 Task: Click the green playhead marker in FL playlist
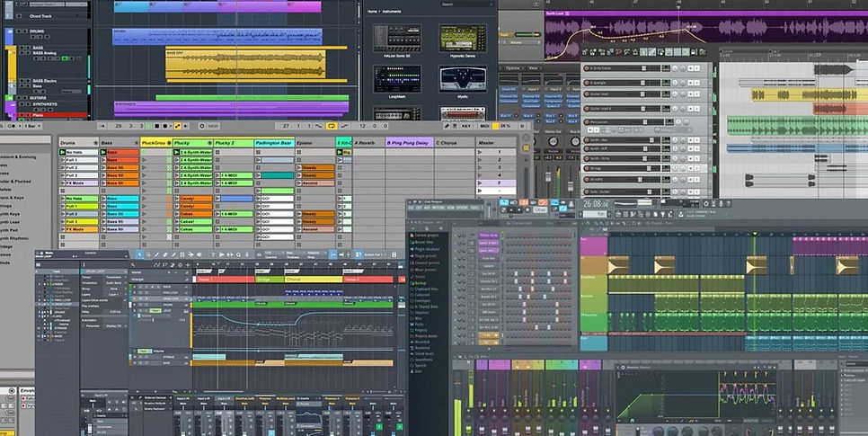pyautogui.click(x=754, y=234)
